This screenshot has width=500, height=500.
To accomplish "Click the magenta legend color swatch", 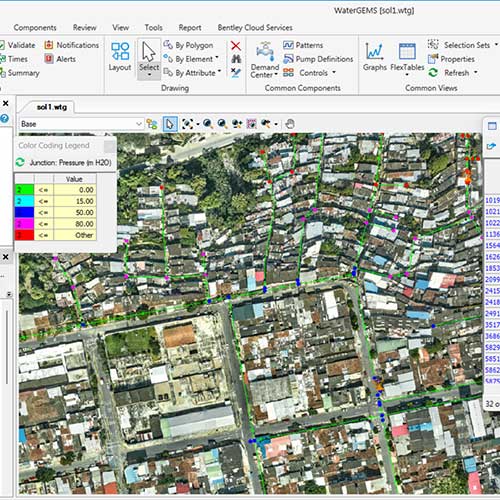I will click(24, 224).
